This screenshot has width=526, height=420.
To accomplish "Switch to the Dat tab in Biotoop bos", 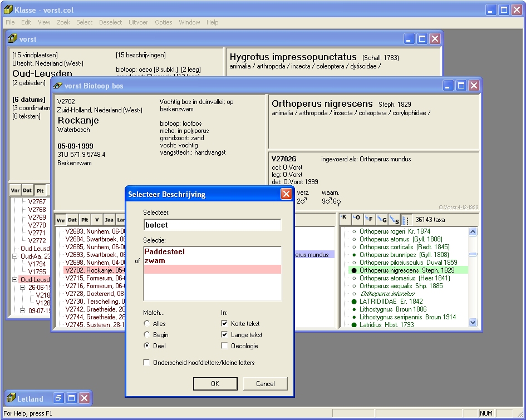I will 72,220.
